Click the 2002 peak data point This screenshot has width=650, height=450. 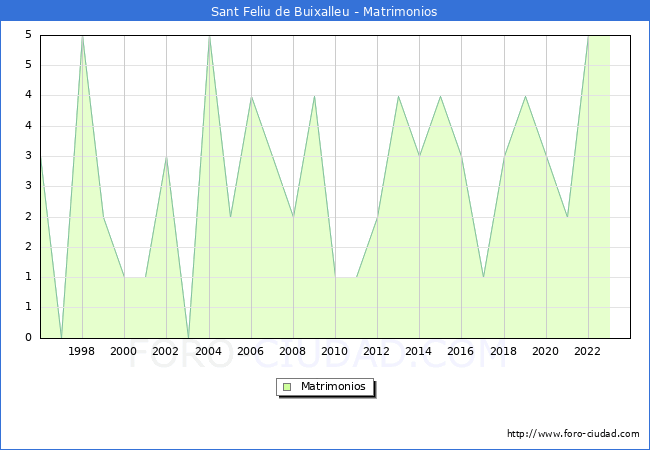(x=166, y=157)
